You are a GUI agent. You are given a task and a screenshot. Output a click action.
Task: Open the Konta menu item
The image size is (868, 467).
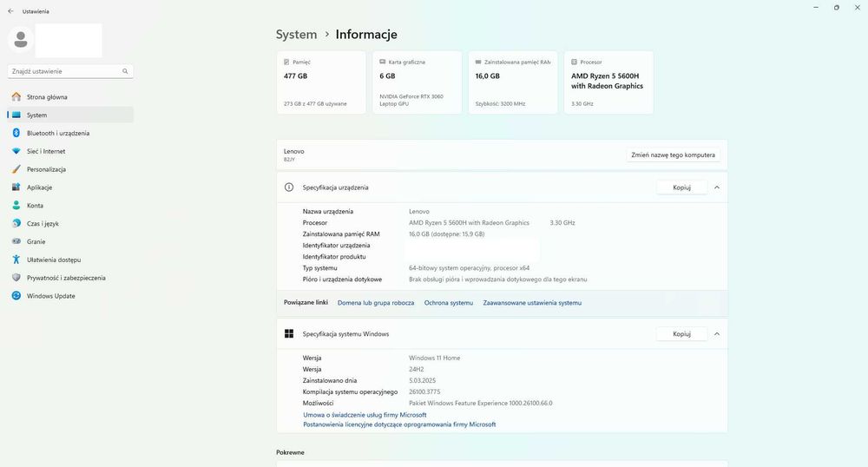pyautogui.click(x=70, y=205)
